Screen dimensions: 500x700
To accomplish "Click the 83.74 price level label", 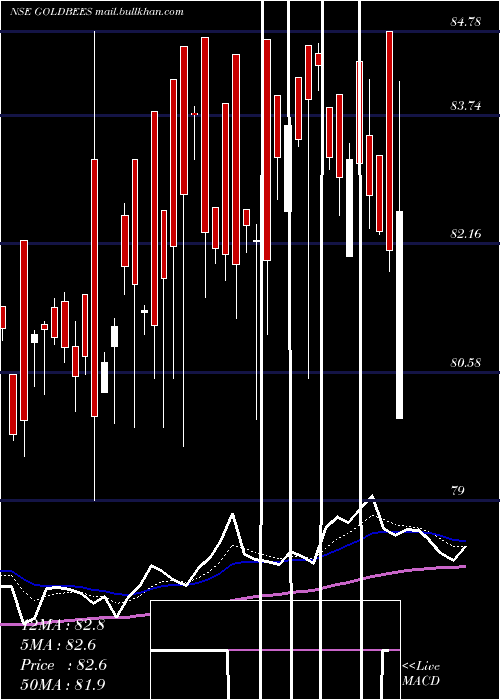I will [x=466, y=106].
